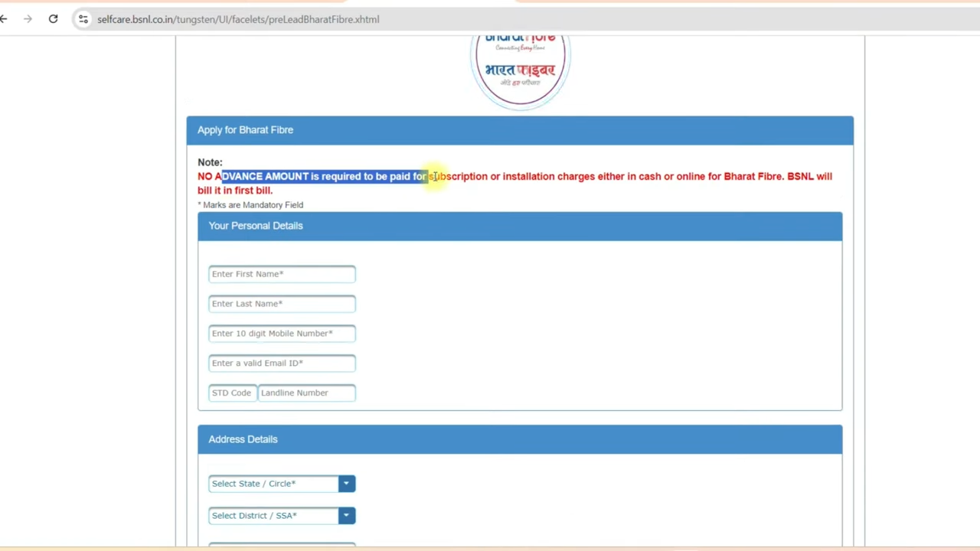Click the Enter First Name field
Image resolution: width=980 pixels, height=551 pixels.
click(282, 273)
